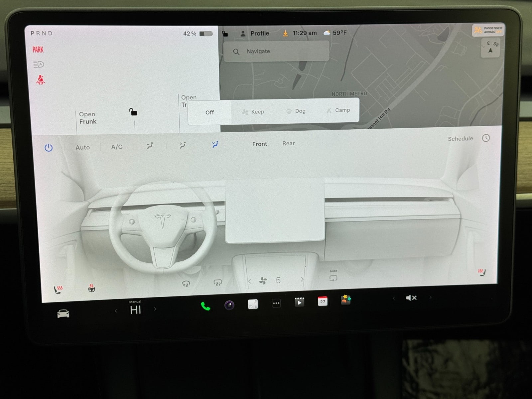Launch the Theater video app
Viewport: 532px width, 399px height.
(299, 302)
